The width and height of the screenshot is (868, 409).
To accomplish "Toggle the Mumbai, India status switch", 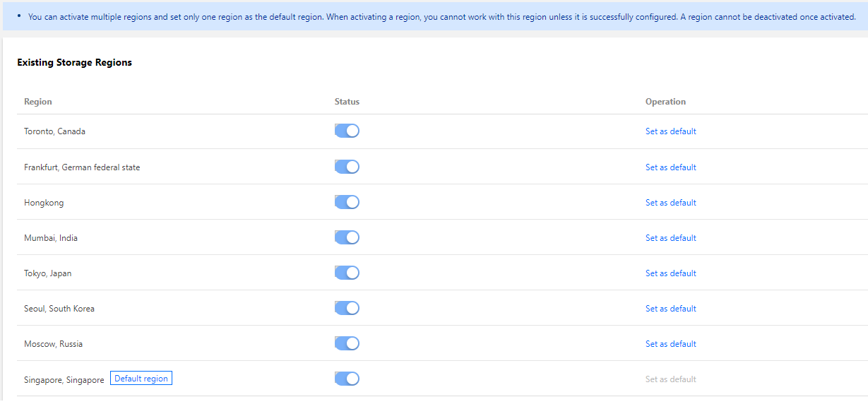I will pos(347,237).
